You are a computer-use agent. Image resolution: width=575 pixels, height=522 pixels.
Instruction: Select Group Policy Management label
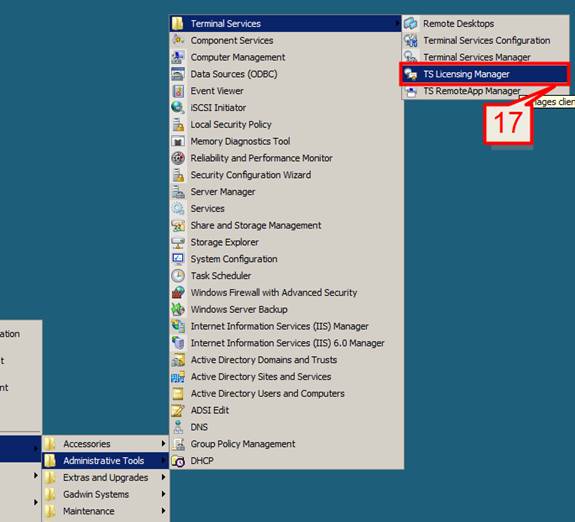point(243,444)
